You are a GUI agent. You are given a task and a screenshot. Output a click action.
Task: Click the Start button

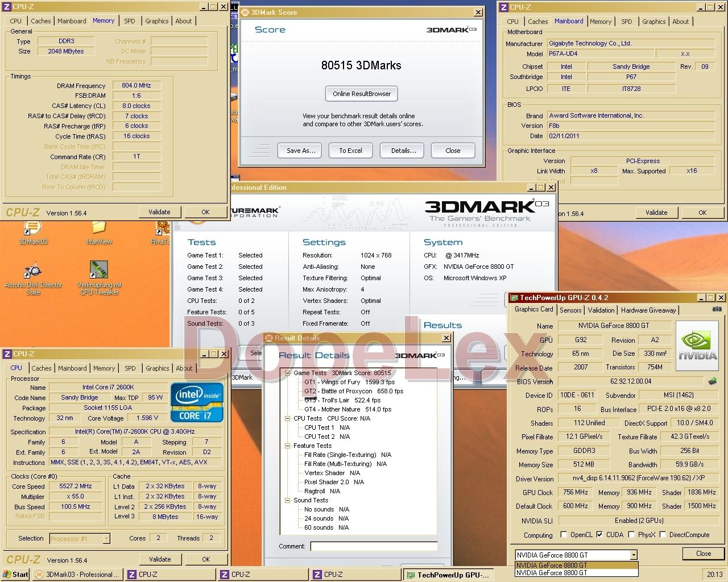tap(15, 574)
